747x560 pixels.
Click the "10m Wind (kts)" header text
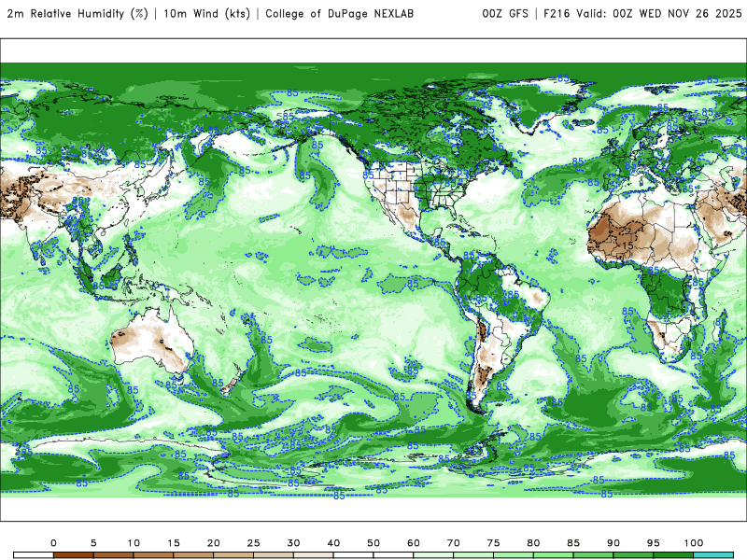[206, 13]
